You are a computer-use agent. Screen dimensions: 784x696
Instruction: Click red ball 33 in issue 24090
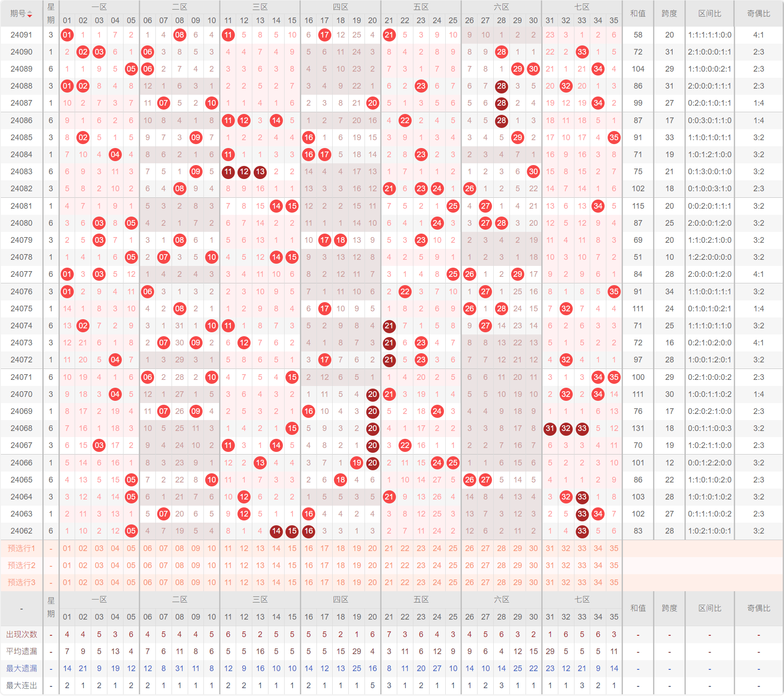tap(582, 52)
